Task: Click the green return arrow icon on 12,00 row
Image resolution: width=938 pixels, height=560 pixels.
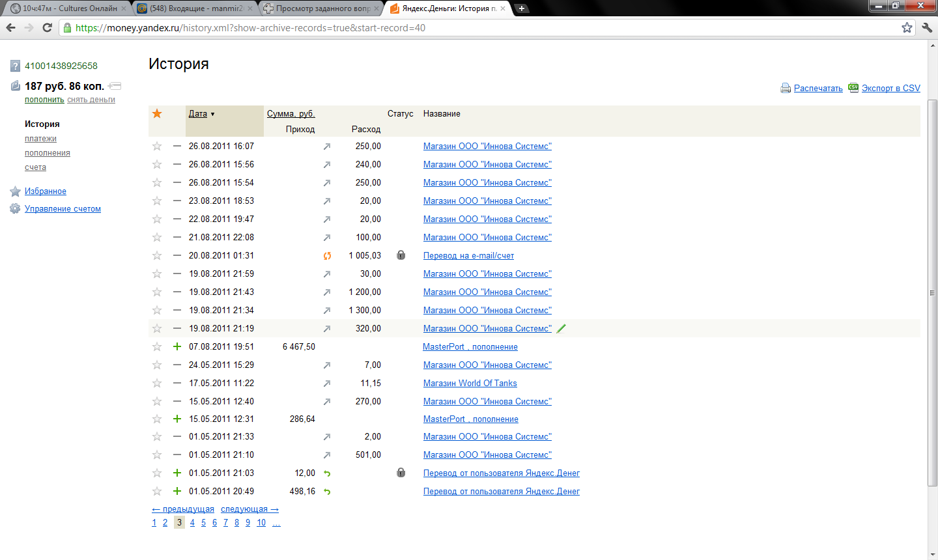Action: pos(327,473)
